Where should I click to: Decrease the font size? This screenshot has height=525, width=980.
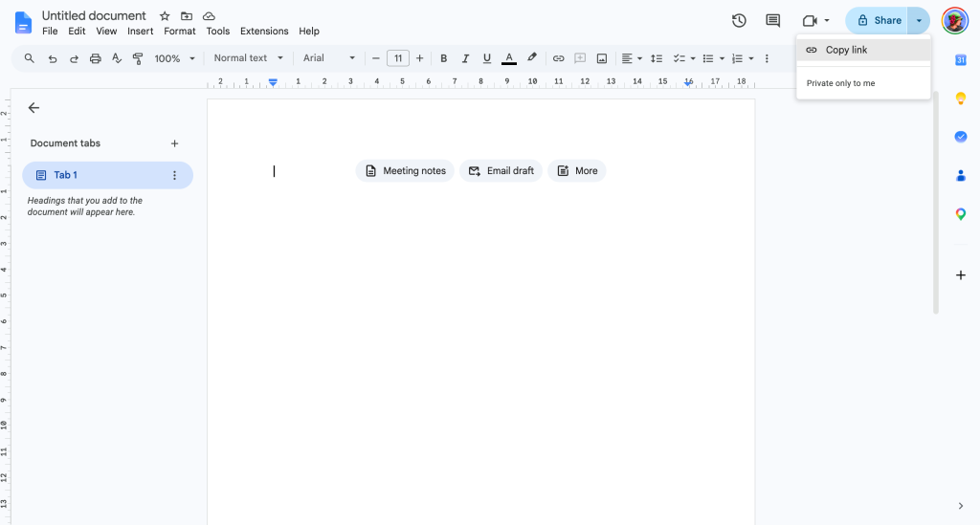point(375,58)
